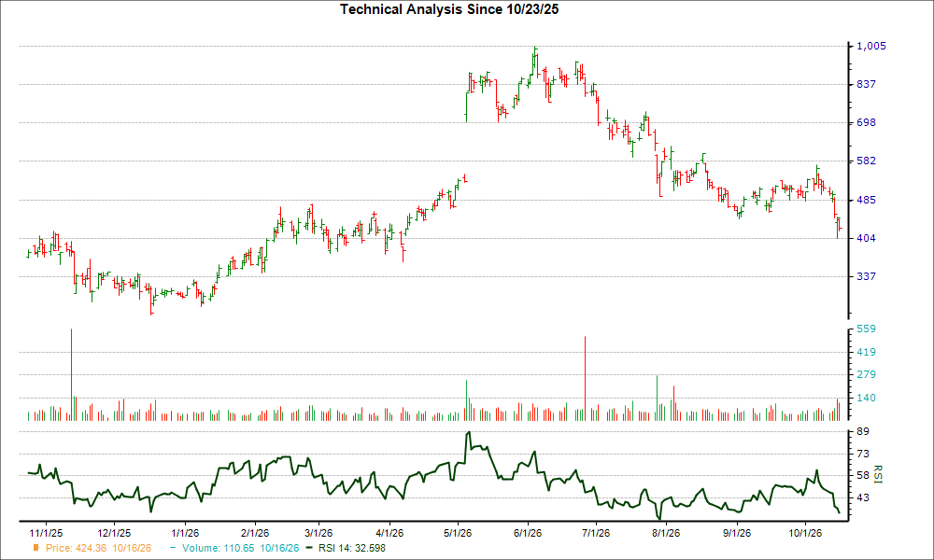
Task: Select the 7/1/26 date label
Action: (x=596, y=533)
